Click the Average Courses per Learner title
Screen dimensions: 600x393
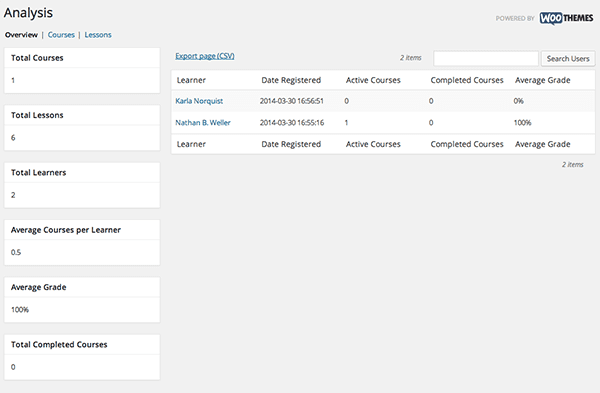[x=66, y=230]
